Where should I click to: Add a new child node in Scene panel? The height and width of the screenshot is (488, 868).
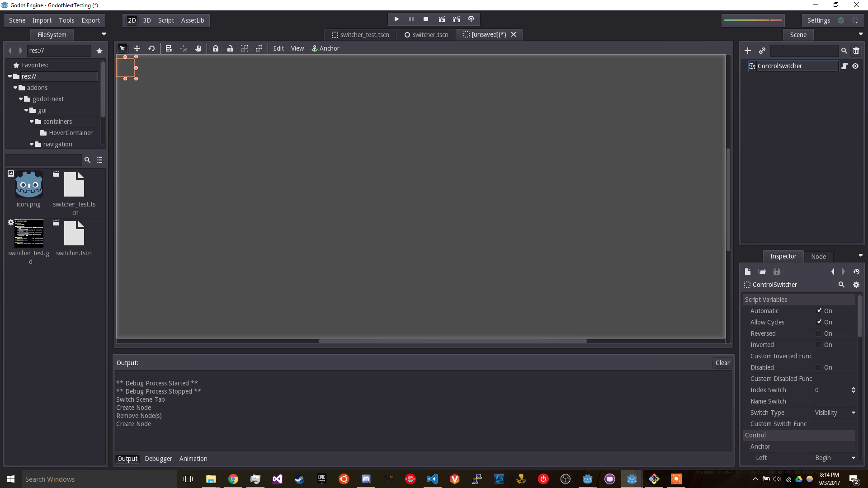click(748, 51)
